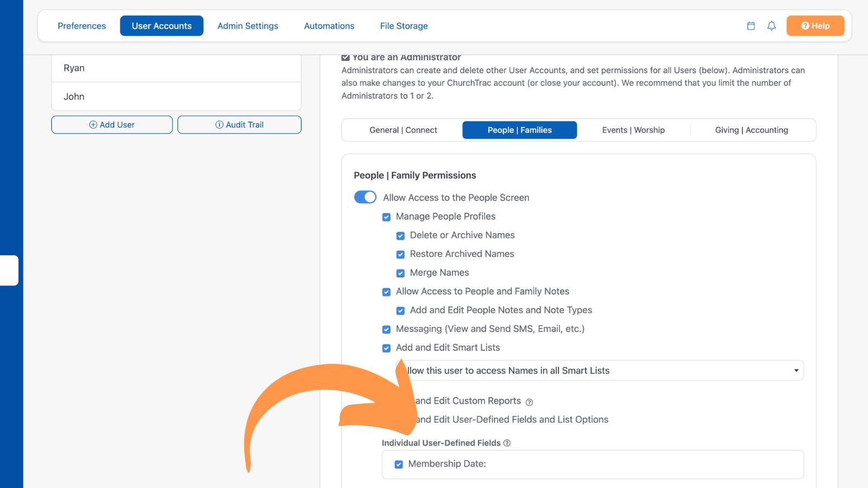
Task: Go to the Automations tab
Action: pos(329,25)
